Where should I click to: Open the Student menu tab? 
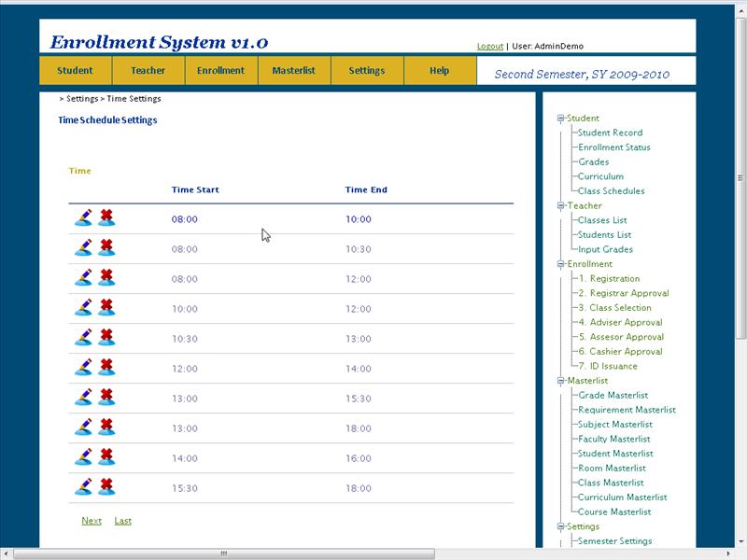pyautogui.click(x=76, y=71)
